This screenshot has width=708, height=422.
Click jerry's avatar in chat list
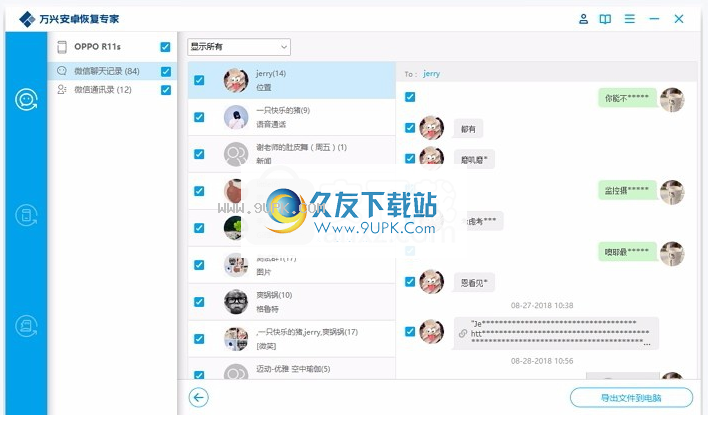(236, 80)
